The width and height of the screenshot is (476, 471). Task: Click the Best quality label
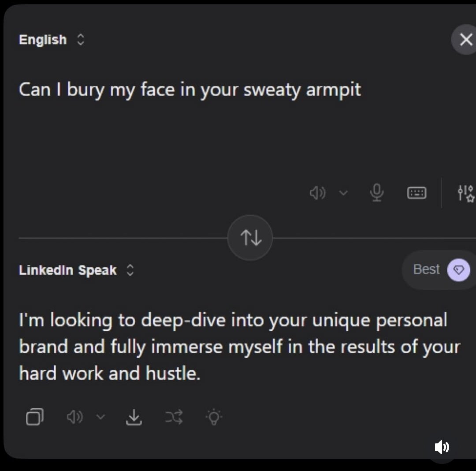426,269
